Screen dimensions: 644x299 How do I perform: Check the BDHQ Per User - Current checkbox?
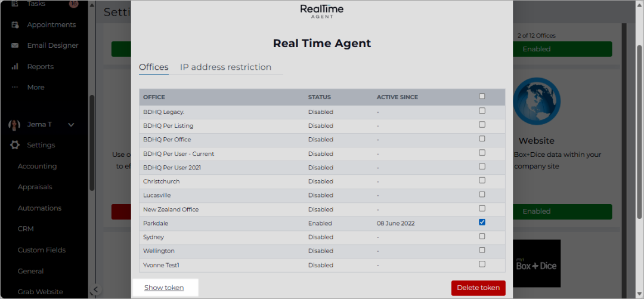pos(482,153)
